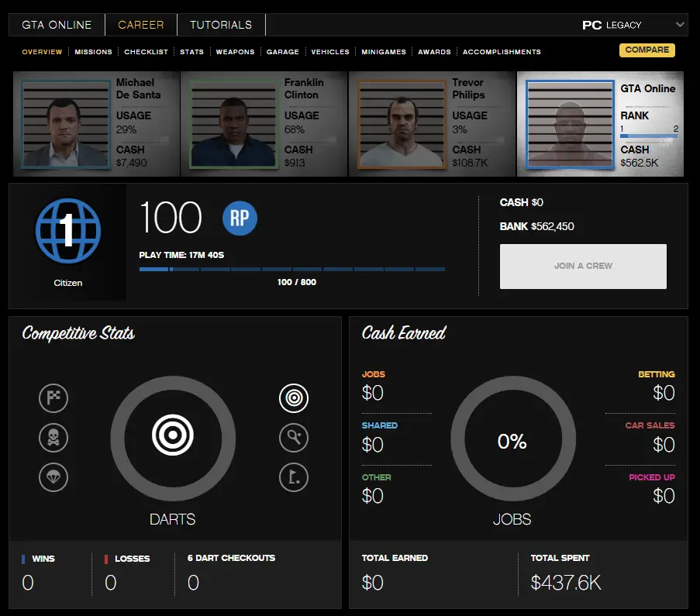Select the Deathmatch skull icon

[53, 439]
